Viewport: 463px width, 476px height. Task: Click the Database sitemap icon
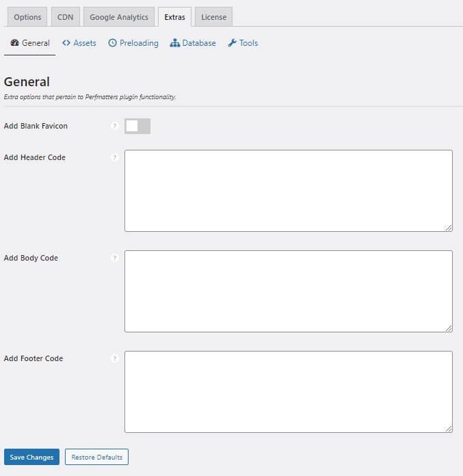point(174,43)
